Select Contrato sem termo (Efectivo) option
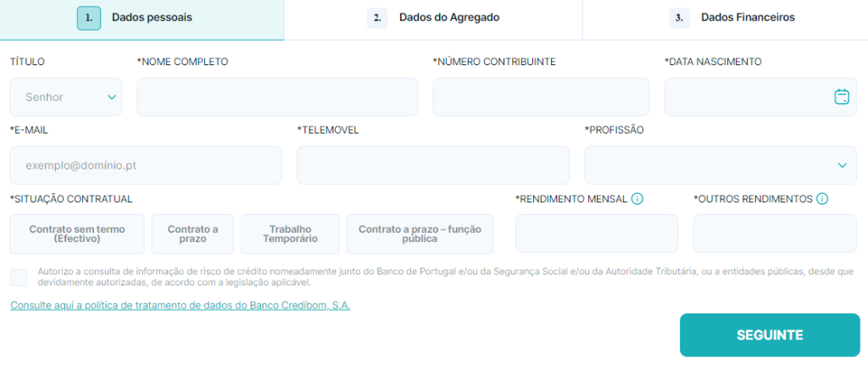Viewport: 868px width, 370px height. coord(77,234)
